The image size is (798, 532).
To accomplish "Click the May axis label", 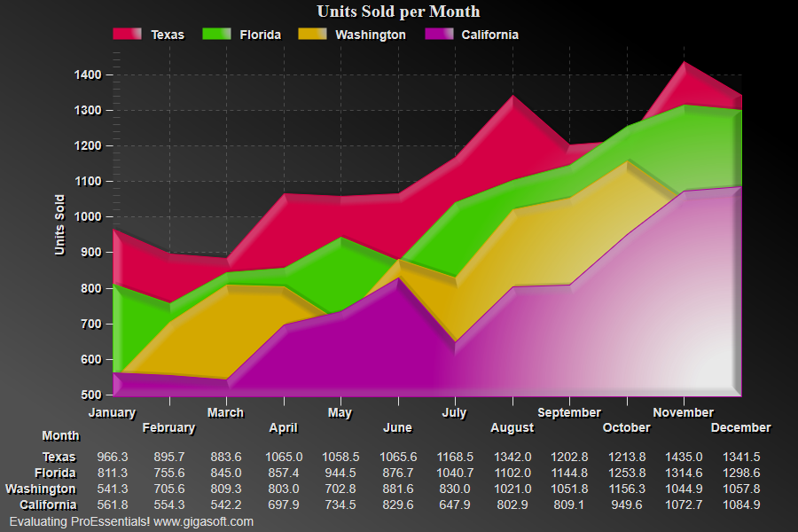I will point(340,413).
